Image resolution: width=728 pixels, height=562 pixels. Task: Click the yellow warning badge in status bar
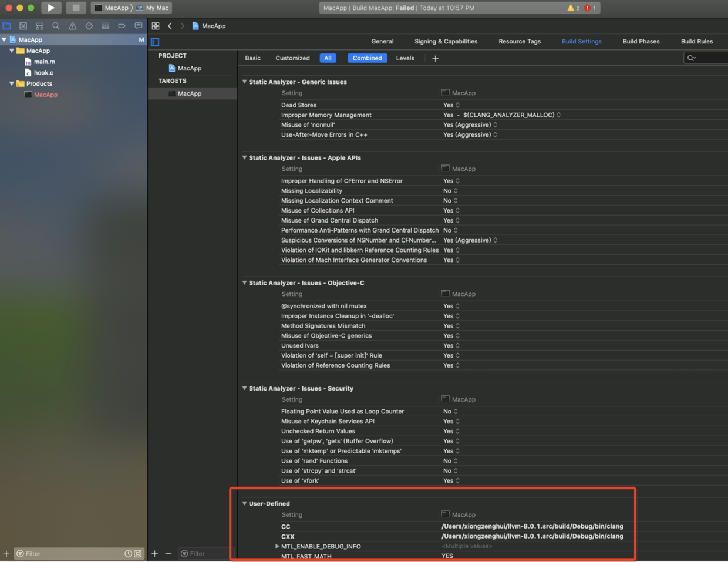coord(573,8)
